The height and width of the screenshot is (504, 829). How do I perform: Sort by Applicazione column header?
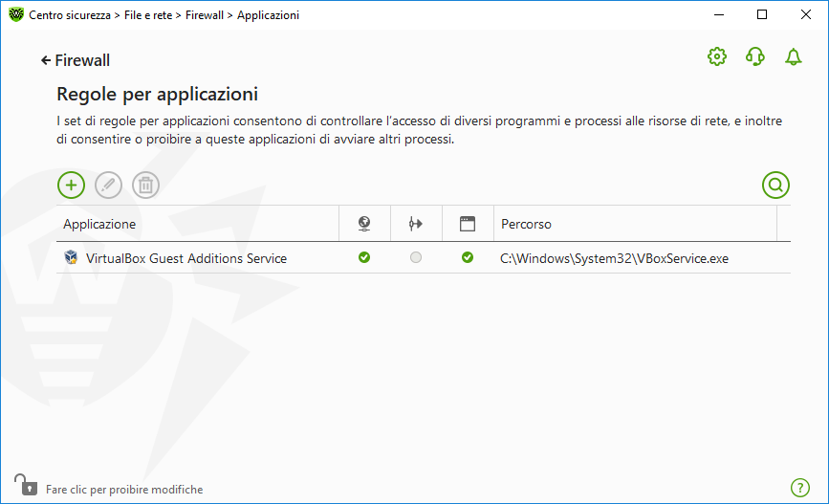(100, 224)
